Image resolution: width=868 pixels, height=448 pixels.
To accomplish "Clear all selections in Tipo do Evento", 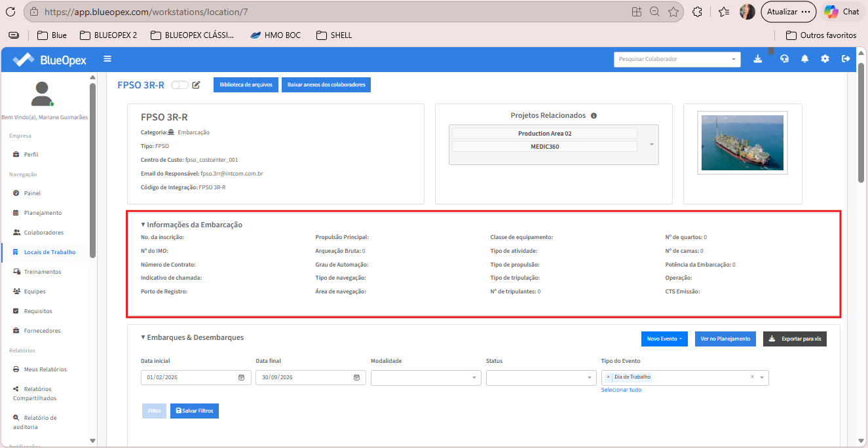I will pyautogui.click(x=752, y=377).
